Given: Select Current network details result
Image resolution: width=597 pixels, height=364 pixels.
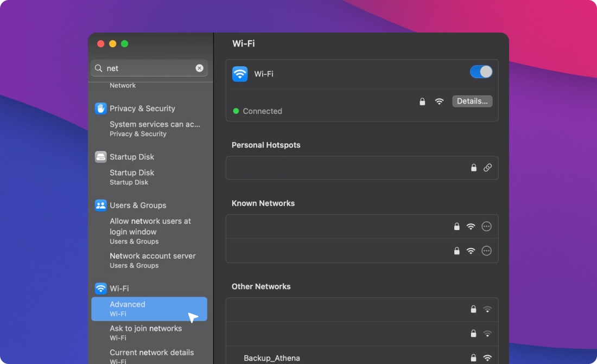Looking at the screenshot, I should coord(151,355).
